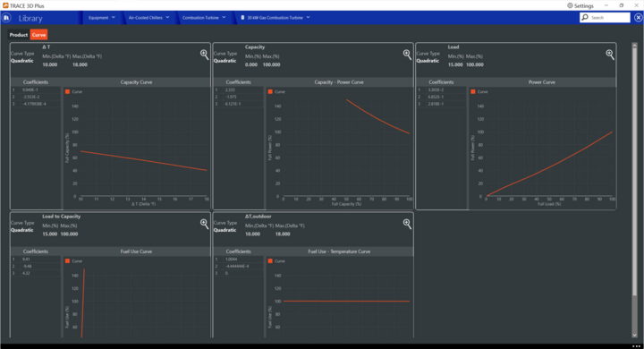Toggle Curve legend in Capacity Curve chart
This screenshot has width=644, height=349.
pos(73,91)
